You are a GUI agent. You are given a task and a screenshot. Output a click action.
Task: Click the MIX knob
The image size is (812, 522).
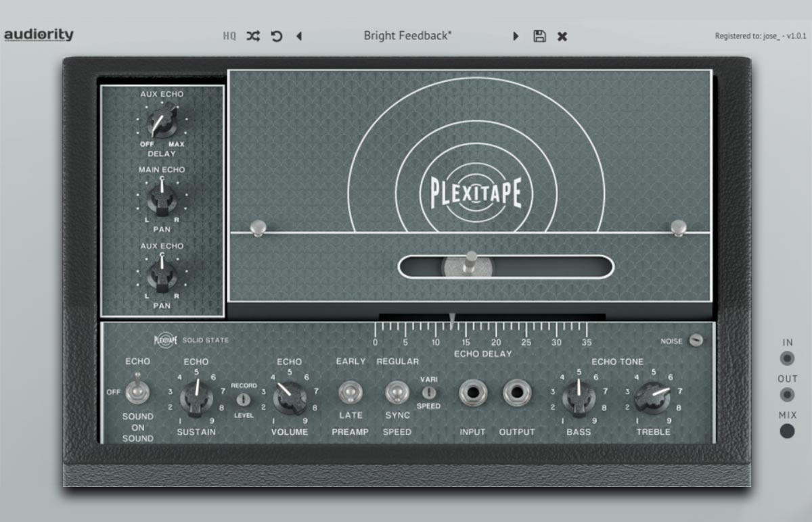[x=787, y=431]
